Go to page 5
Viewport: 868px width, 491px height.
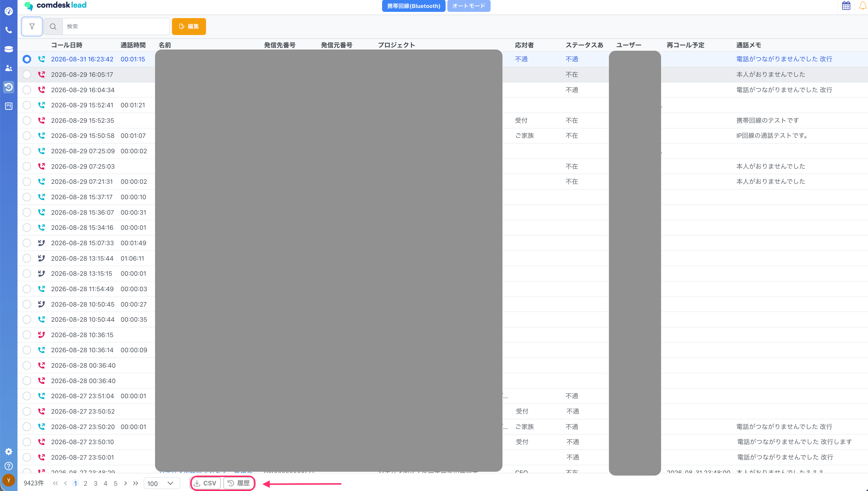click(116, 483)
